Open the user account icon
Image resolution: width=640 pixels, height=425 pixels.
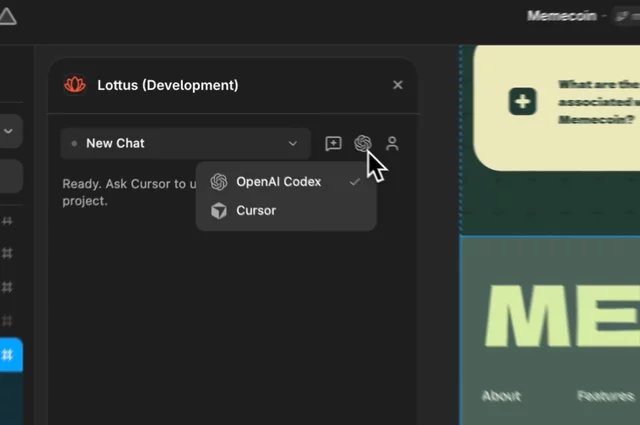392,143
